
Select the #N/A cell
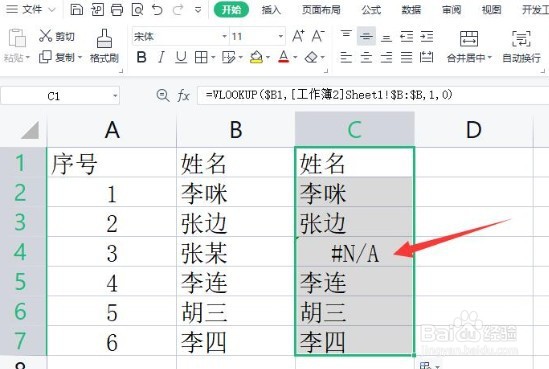click(x=354, y=252)
